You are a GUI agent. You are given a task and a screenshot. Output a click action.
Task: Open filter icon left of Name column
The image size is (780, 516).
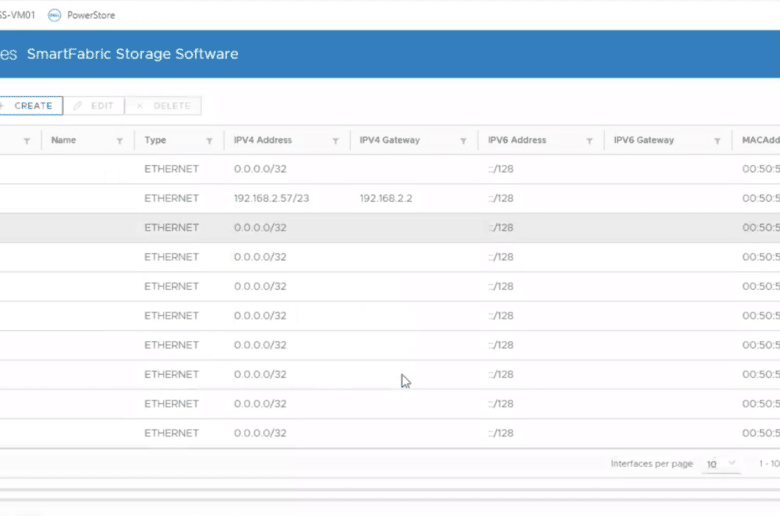(27, 141)
